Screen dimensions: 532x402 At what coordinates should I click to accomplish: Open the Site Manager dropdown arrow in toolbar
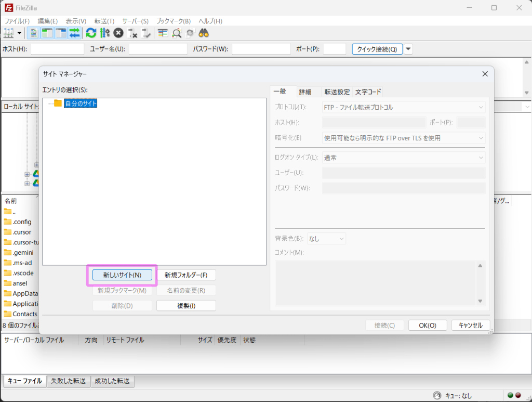click(x=19, y=33)
